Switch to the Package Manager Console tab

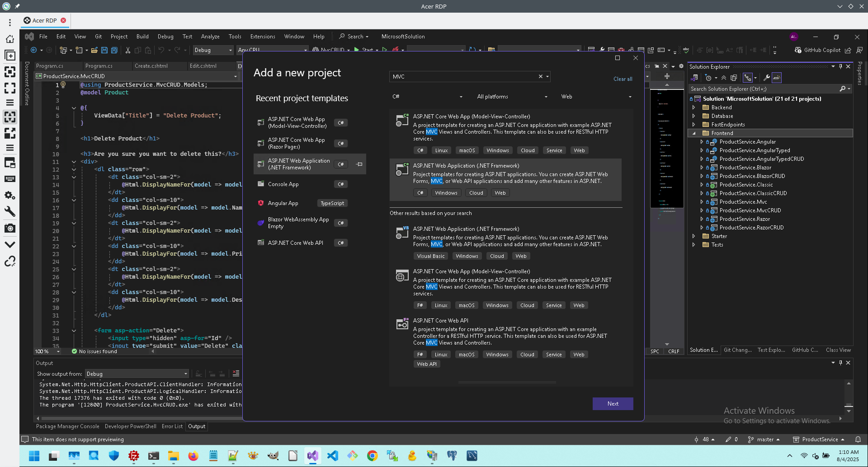point(68,426)
